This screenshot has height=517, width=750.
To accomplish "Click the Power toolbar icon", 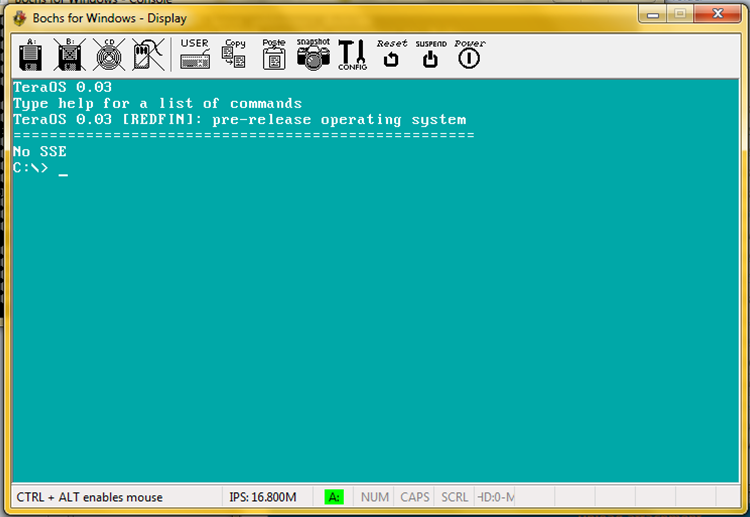I will click(469, 54).
